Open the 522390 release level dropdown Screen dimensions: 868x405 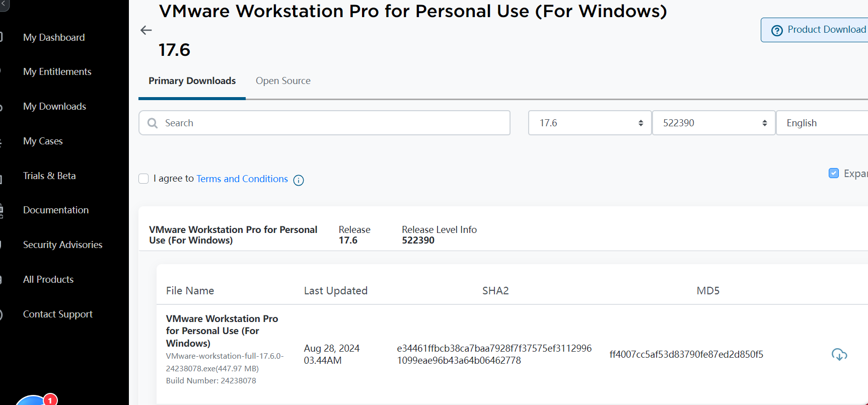713,123
